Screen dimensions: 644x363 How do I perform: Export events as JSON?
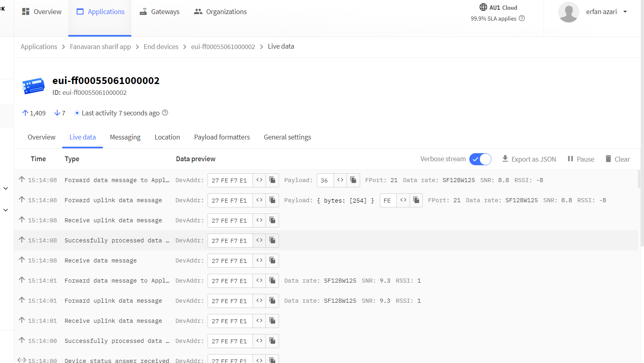point(529,159)
